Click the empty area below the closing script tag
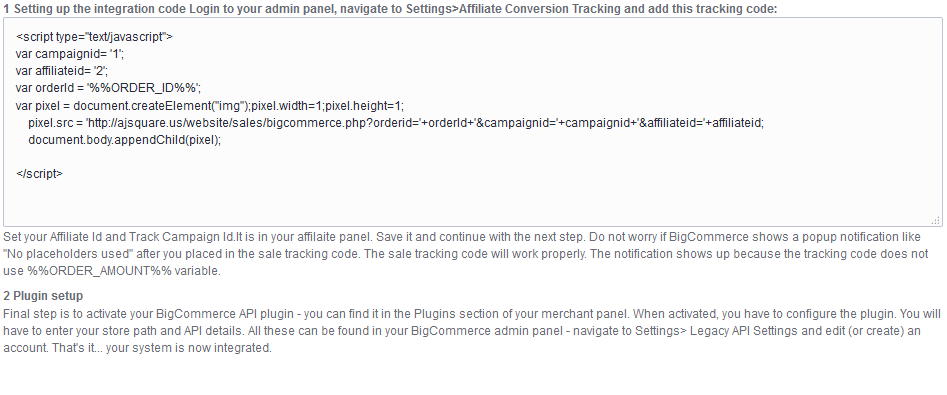Screen dimensions: 947x395 point(473,204)
